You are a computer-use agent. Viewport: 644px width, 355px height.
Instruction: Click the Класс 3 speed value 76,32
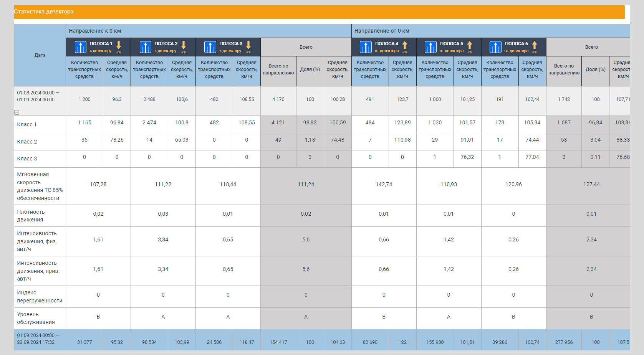[467, 157]
